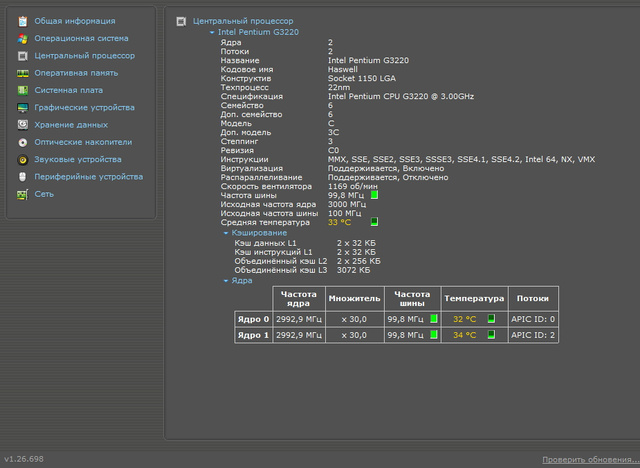This screenshot has height=468, width=640.
Task: Click the Исходная частота ядра 3000 МГц value
Action: 347,204
